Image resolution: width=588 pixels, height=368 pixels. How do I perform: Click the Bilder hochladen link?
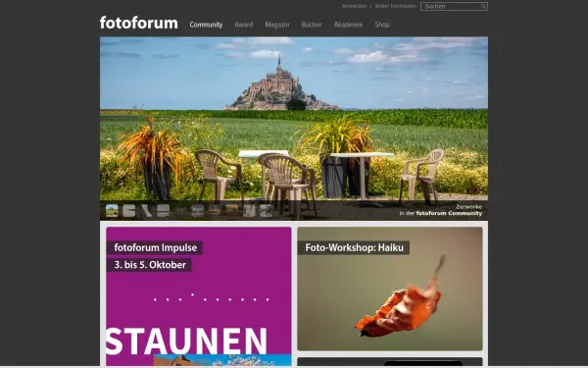[x=396, y=6]
